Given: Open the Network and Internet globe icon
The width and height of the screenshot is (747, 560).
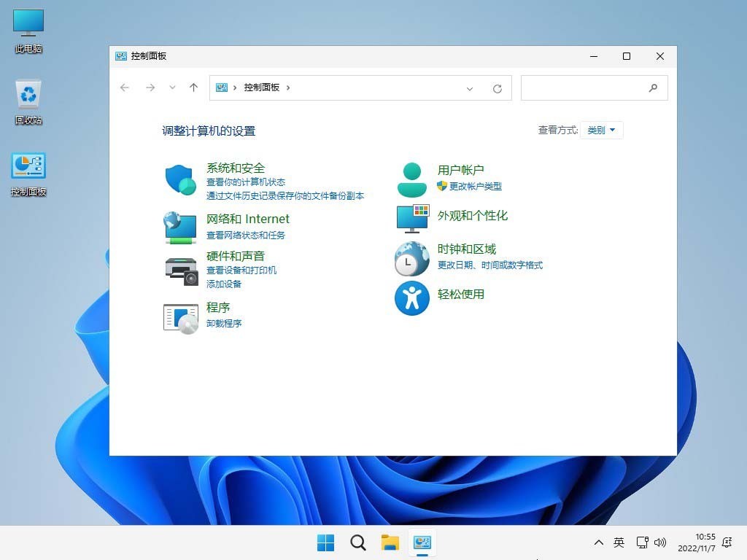Looking at the screenshot, I should point(180,227).
